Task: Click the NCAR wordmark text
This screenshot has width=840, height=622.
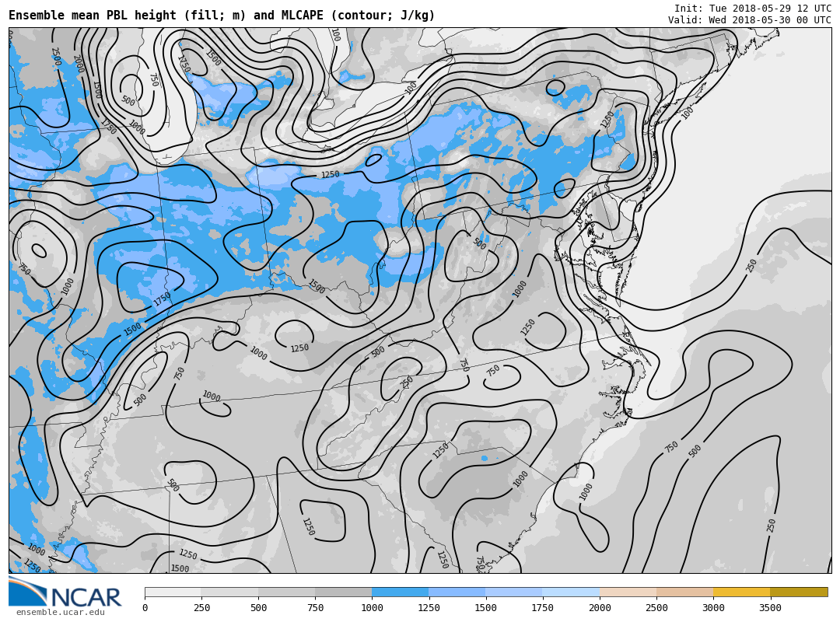Action: coord(86,597)
